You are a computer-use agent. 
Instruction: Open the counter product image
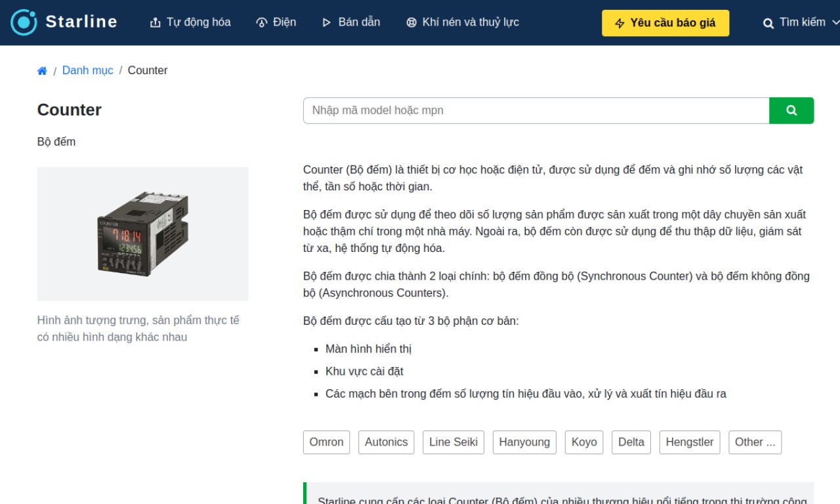click(143, 234)
